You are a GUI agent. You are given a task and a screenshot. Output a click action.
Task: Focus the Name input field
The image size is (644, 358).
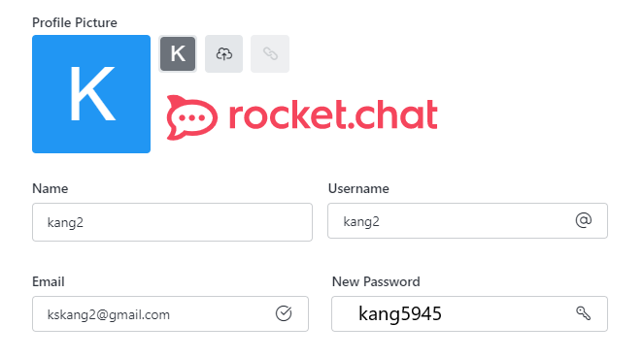click(172, 222)
